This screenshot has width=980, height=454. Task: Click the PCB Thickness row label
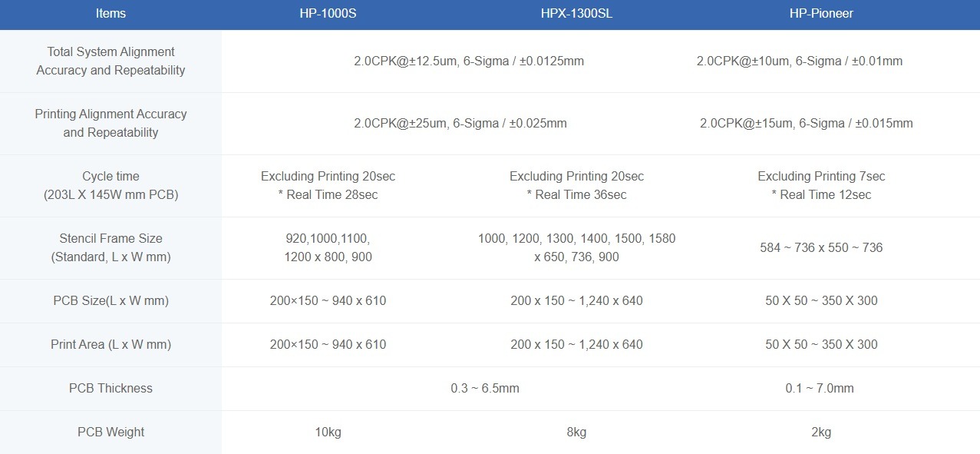(x=111, y=389)
